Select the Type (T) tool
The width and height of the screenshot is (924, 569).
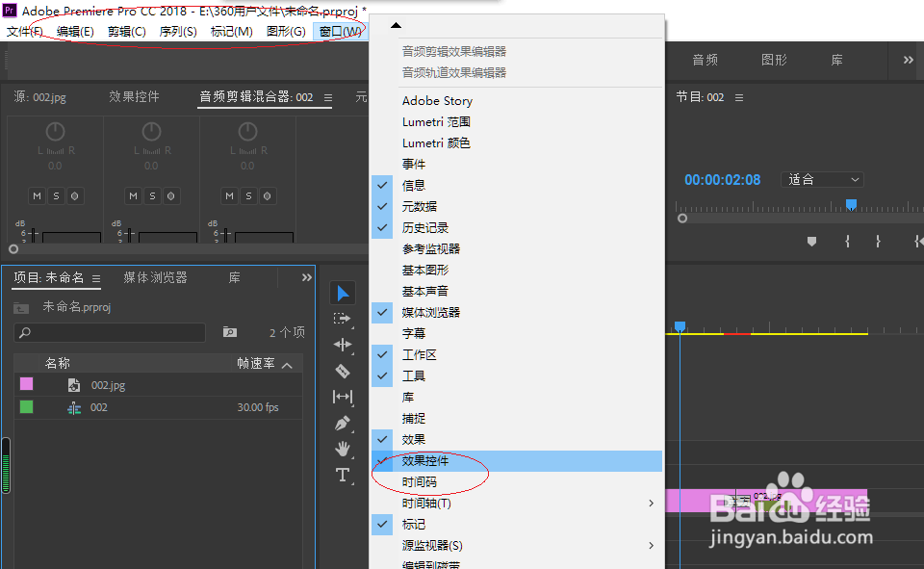tap(343, 475)
